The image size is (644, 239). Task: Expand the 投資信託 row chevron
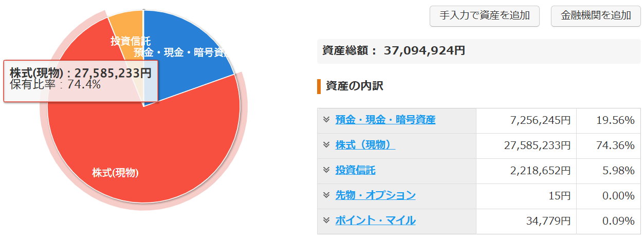pos(326,170)
